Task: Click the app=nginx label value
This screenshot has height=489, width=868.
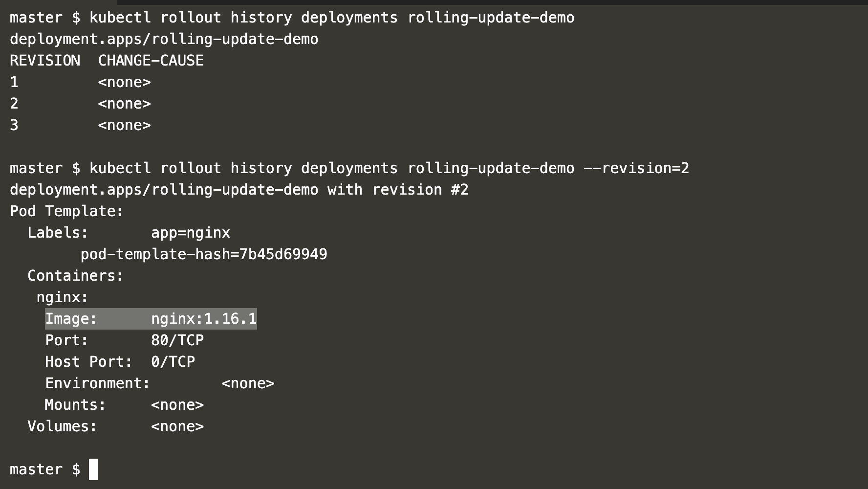Action: pyautogui.click(x=191, y=233)
